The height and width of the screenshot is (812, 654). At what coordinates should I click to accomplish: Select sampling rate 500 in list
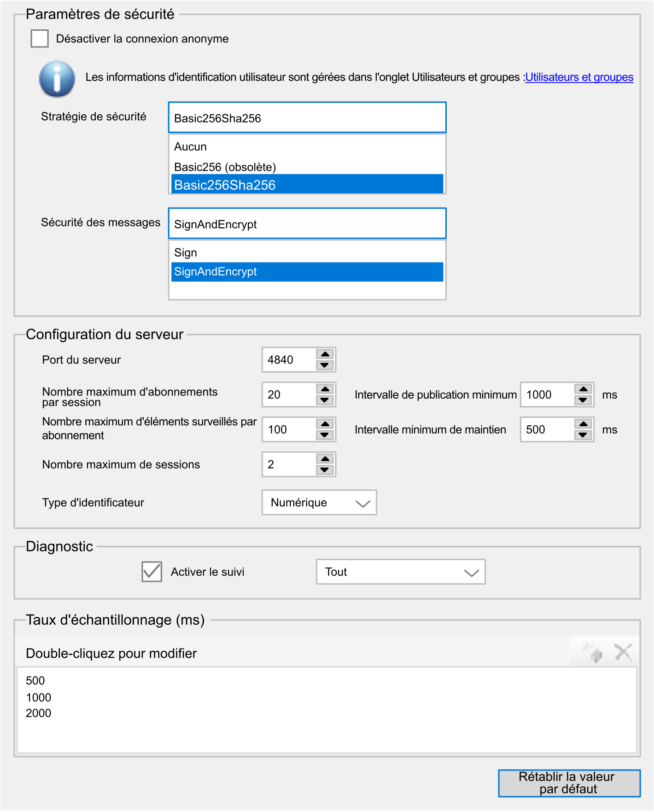(x=35, y=680)
